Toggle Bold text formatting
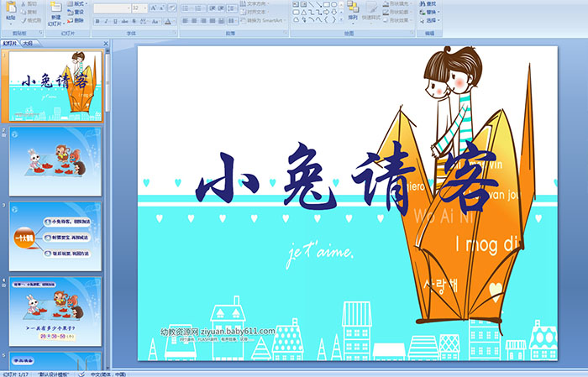The image size is (588, 377). coord(96,21)
